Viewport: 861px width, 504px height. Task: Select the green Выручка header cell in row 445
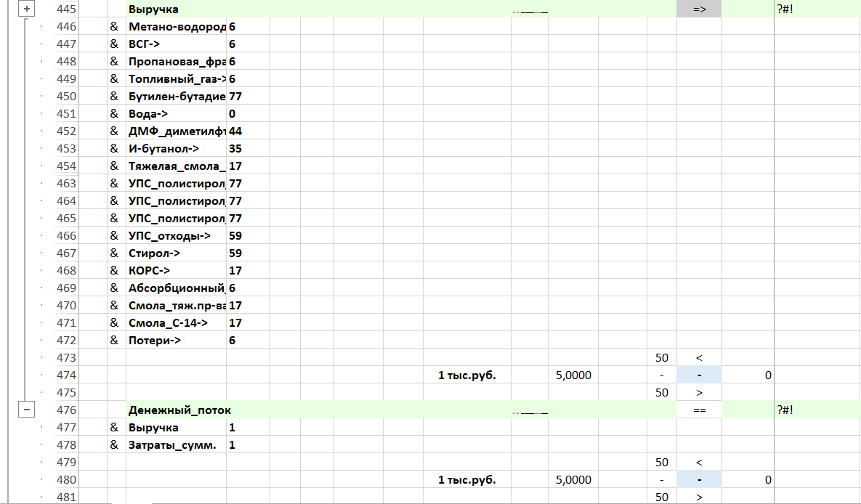click(x=176, y=9)
